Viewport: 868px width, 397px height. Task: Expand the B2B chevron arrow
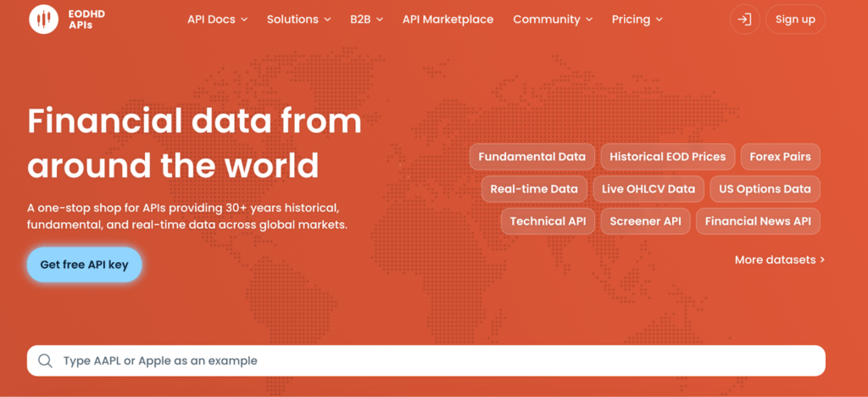[380, 20]
